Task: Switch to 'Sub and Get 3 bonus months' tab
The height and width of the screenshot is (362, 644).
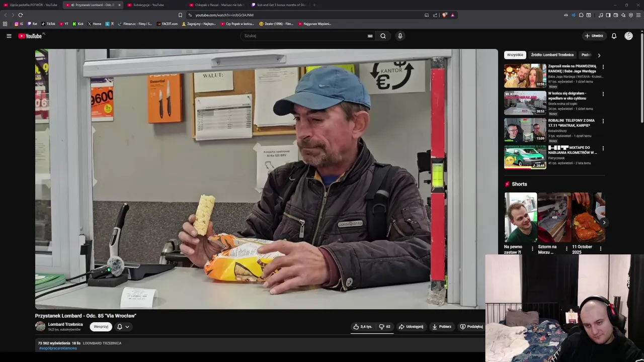Action: [x=279, y=5]
